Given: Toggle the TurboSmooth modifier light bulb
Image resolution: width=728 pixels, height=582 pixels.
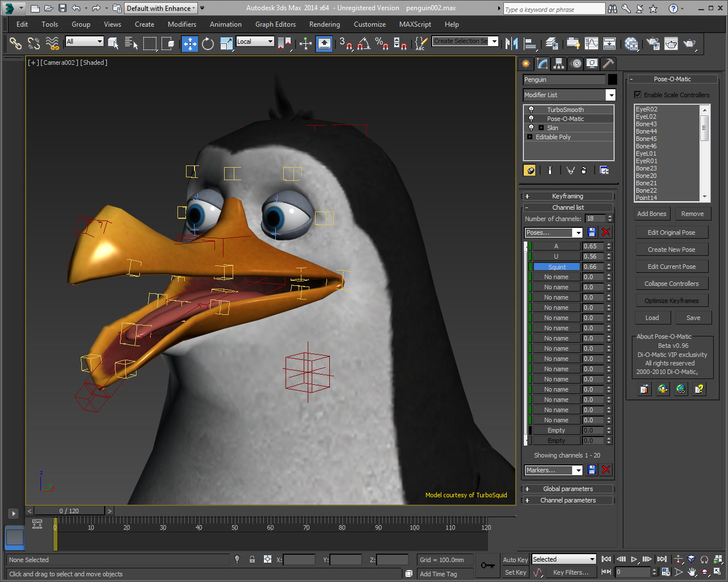Looking at the screenshot, I should click(x=531, y=109).
